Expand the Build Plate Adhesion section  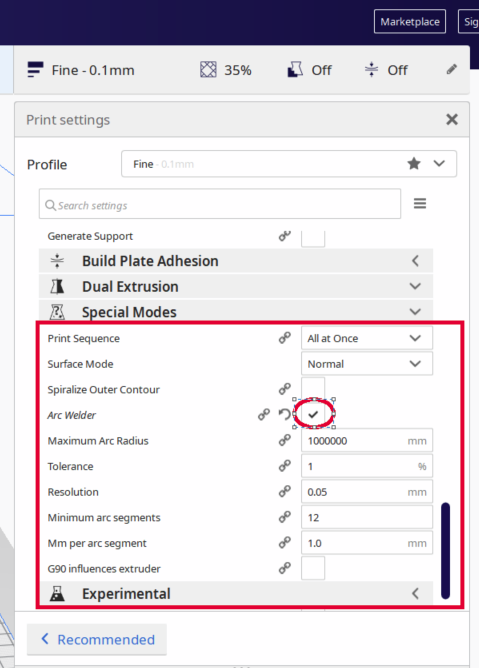pos(236,261)
